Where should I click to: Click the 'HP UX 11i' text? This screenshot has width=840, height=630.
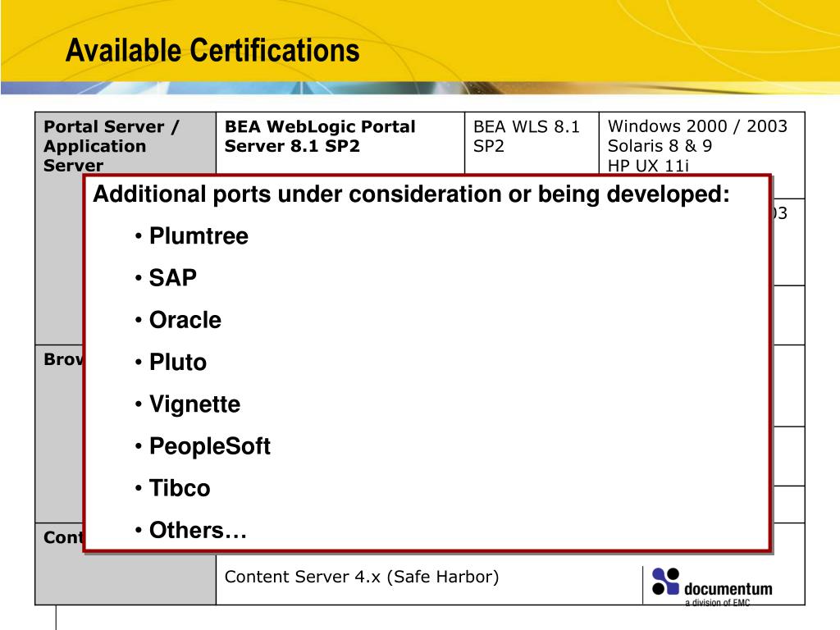coord(648,166)
